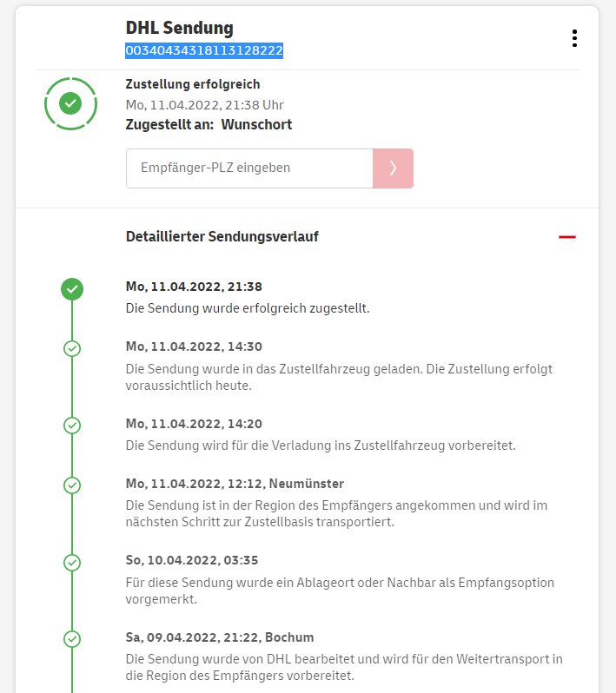This screenshot has height=693, width=616.
Task: Click the filled green checkmark at 21:38
Action: click(72, 288)
